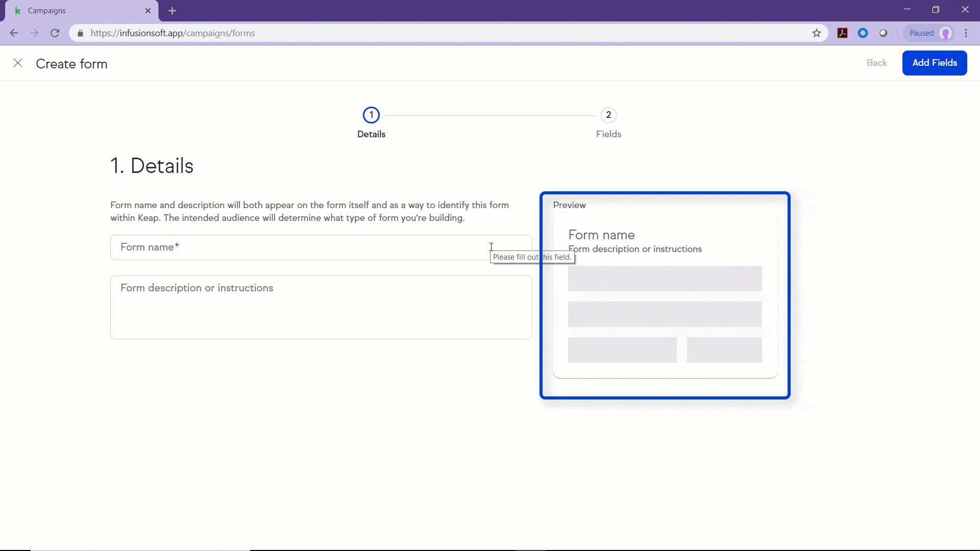Click the blue circle extension icon

tap(863, 33)
